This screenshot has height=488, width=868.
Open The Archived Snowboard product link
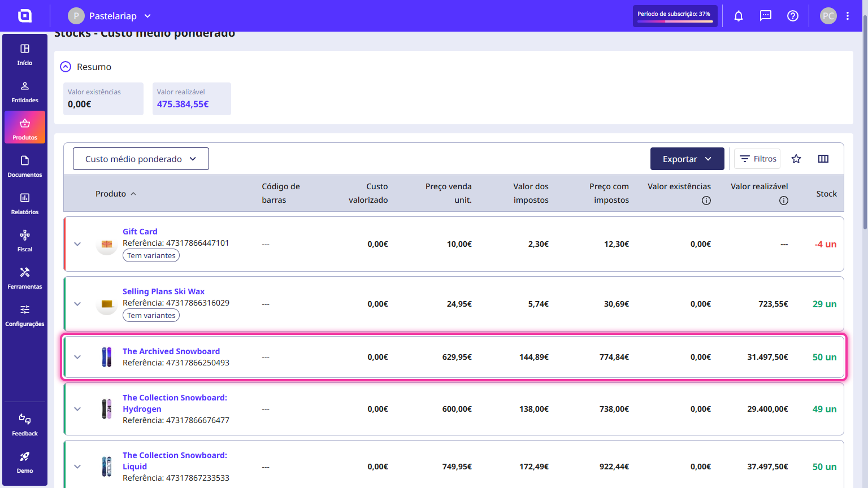[171, 351]
